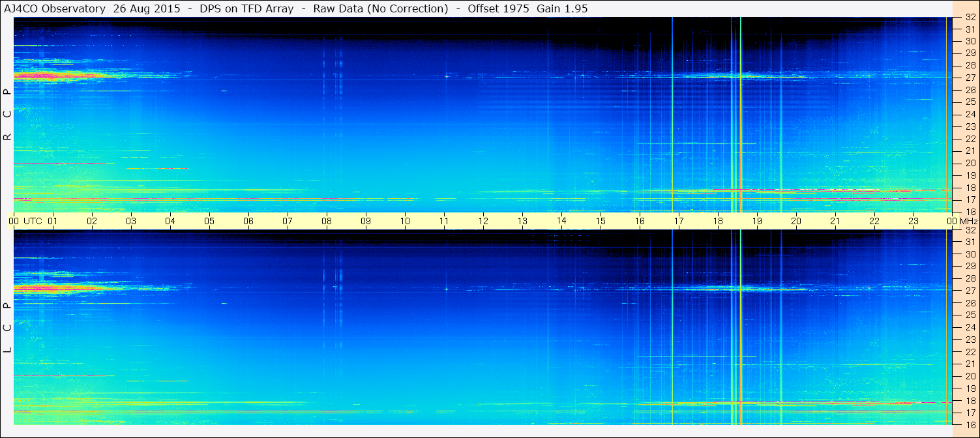Image resolution: width=980 pixels, height=438 pixels.
Task: Click the 17 hour mark on the UTC axis
Action: [679, 221]
